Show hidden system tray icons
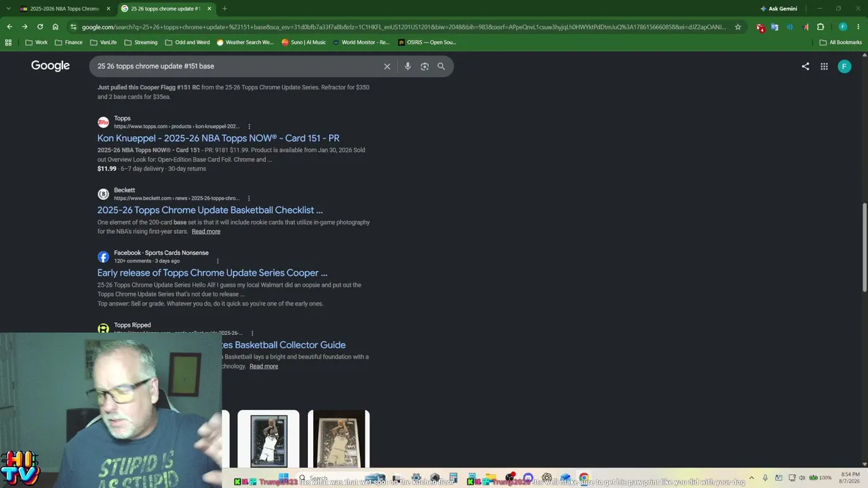 [x=751, y=478]
